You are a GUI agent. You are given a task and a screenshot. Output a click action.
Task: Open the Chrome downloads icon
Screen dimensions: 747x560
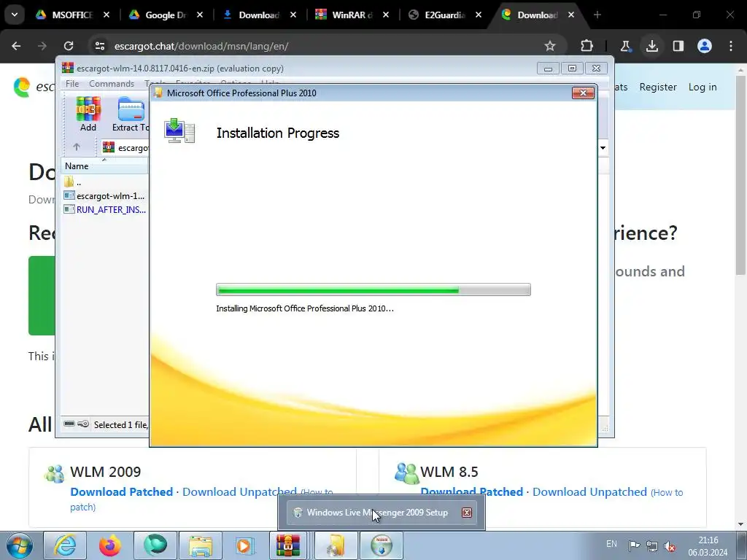pos(651,46)
